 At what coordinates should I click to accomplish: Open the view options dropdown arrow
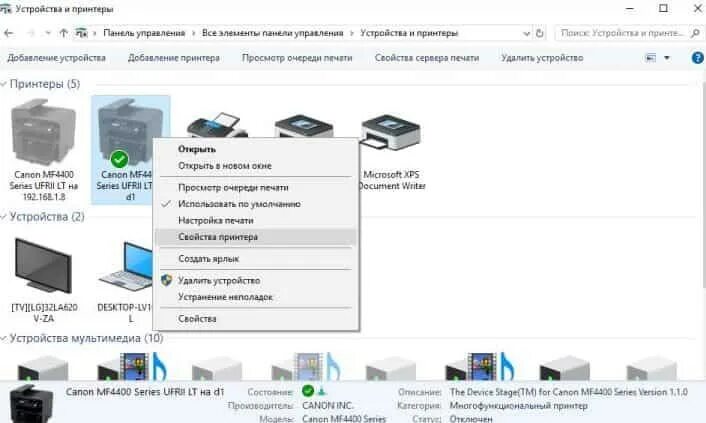667,58
